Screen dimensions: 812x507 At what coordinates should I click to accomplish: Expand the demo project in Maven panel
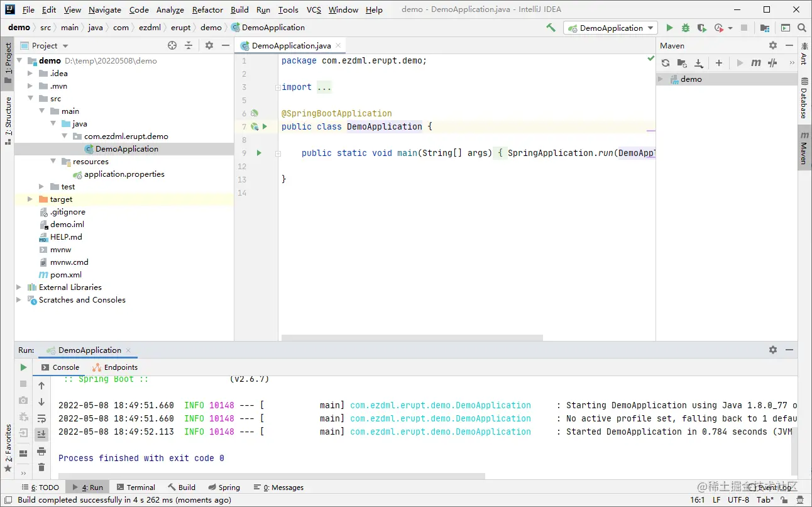pyautogui.click(x=661, y=79)
